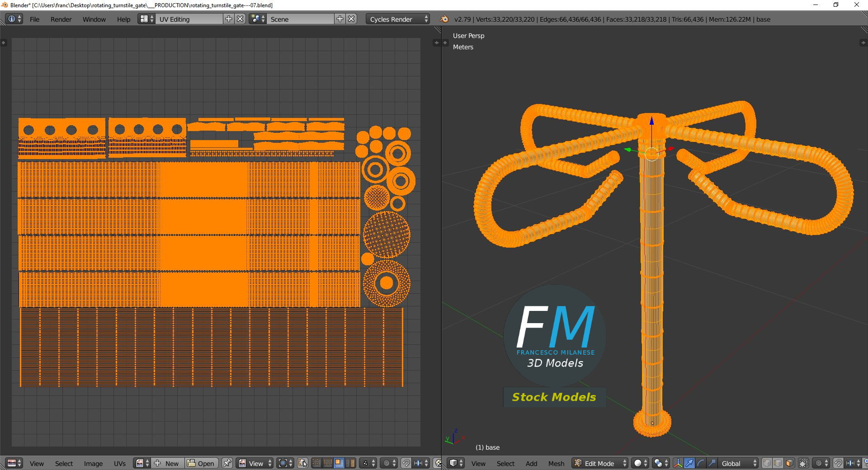
Task: Open UV sticky selection mode dropdown
Action: (368, 463)
